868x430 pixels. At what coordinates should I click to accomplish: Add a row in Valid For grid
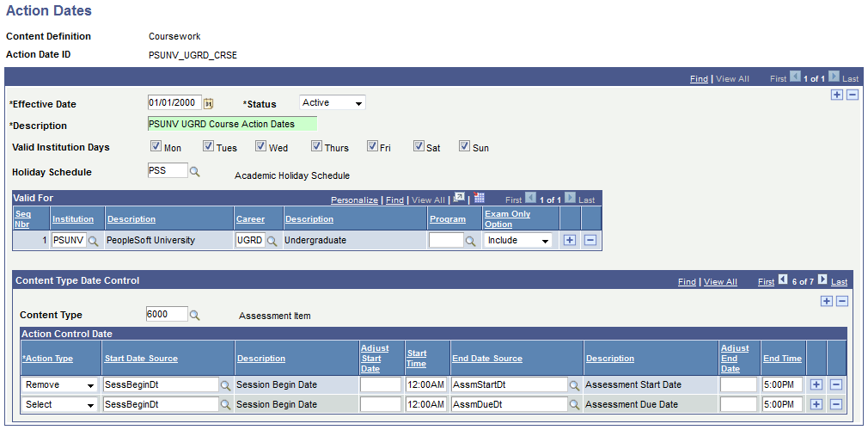(x=570, y=241)
